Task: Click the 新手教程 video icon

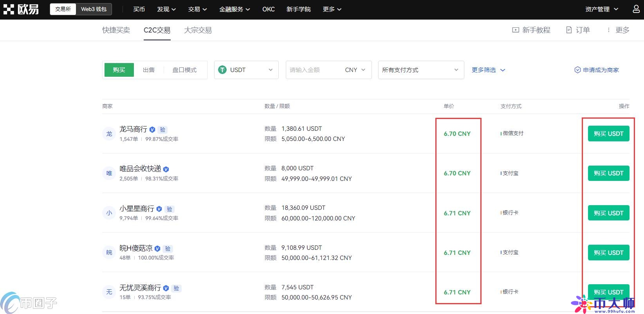Action: tap(516, 30)
